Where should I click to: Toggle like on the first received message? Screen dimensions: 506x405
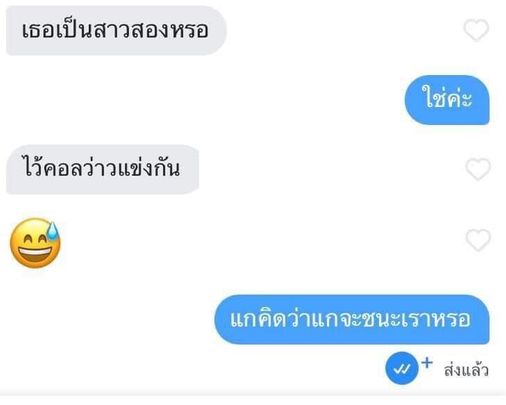click(476, 30)
